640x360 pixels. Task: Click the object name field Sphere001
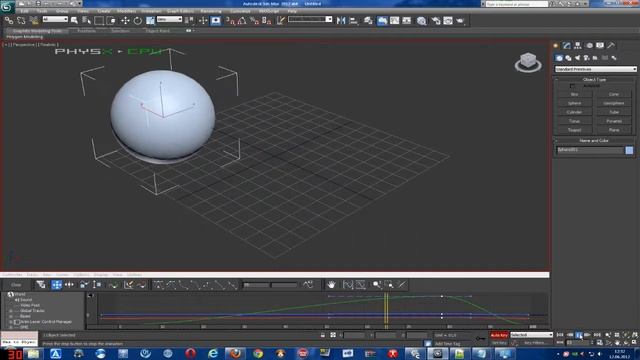click(x=590, y=150)
